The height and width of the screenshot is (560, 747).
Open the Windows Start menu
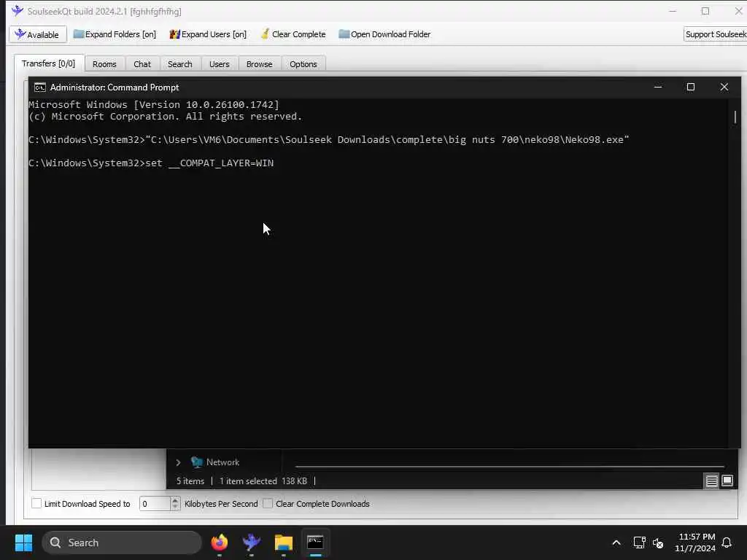pos(23,542)
